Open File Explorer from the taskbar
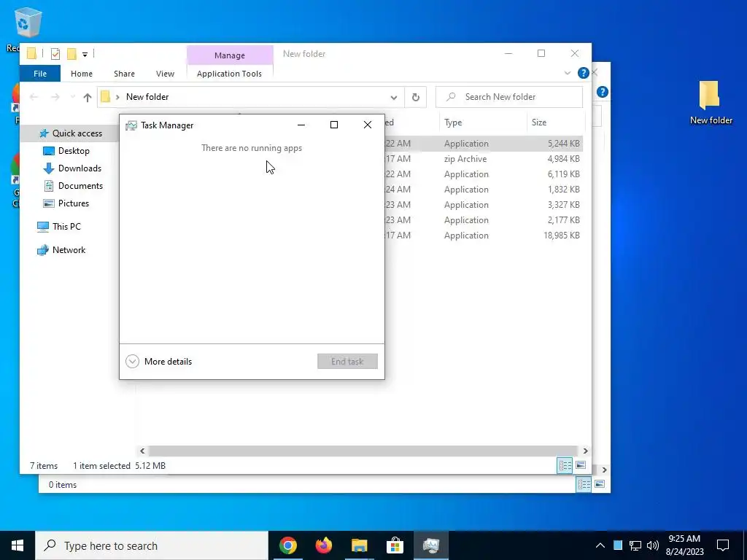This screenshot has width=747, height=560. pyautogui.click(x=359, y=545)
